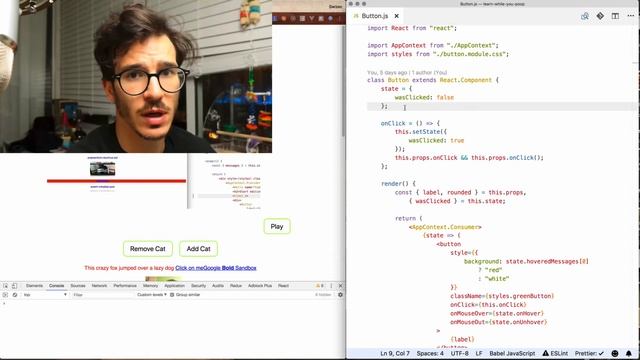Toggle the Group similar checkbox
640x360 pixels.
(x=172, y=295)
